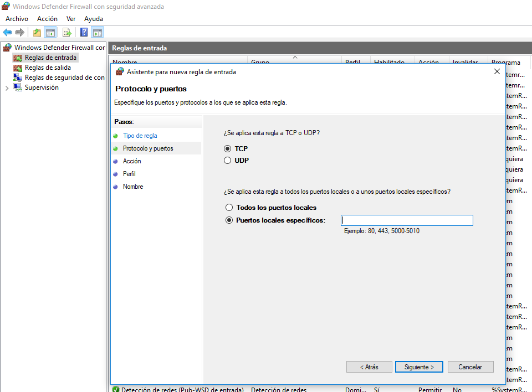The width and height of the screenshot is (532, 392).
Task: Select the UDP radio button
Action: (227, 161)
